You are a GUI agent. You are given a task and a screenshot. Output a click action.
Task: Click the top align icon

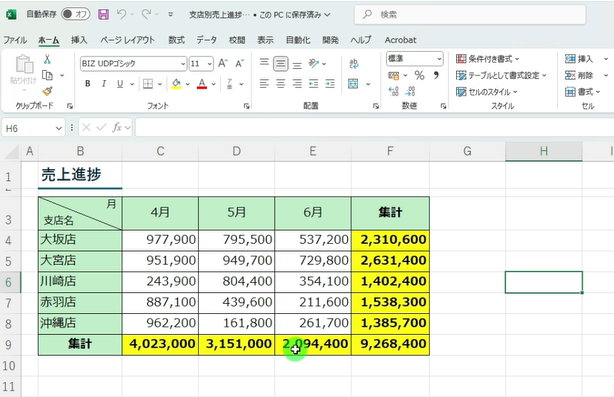[x=264, y=63]
